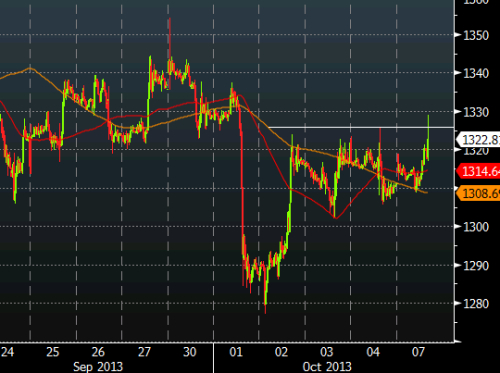The width and height of the screenshot is (500, 373).
Task: Click the 27 date label on time axis
Action: [x=144, y=352]
